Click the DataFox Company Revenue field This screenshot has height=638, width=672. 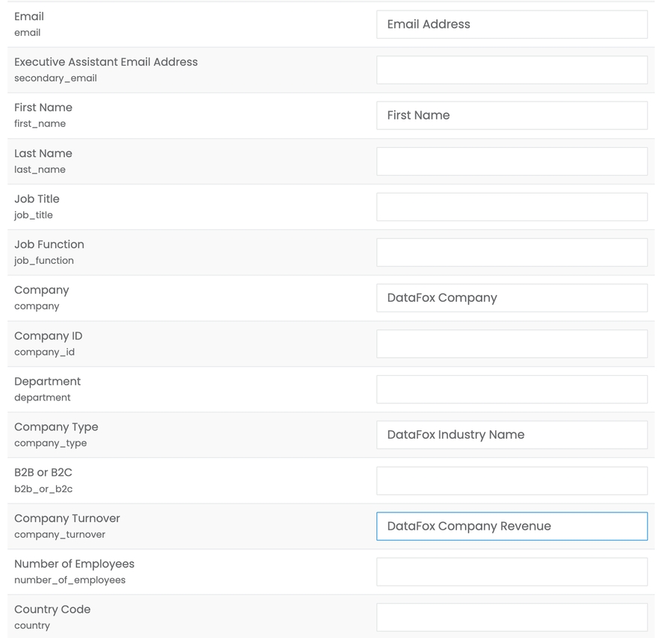(511, 526)
